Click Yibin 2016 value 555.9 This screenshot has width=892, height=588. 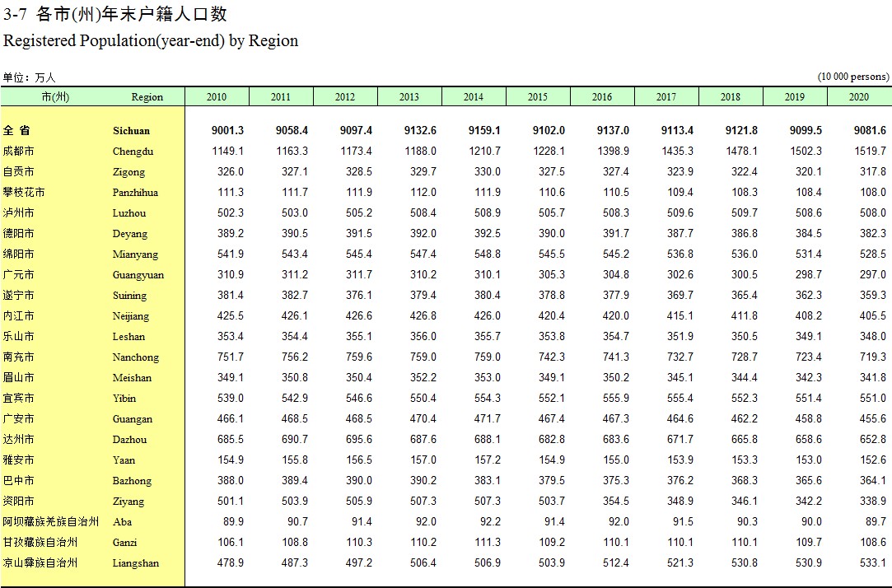(x=615, y=398)
